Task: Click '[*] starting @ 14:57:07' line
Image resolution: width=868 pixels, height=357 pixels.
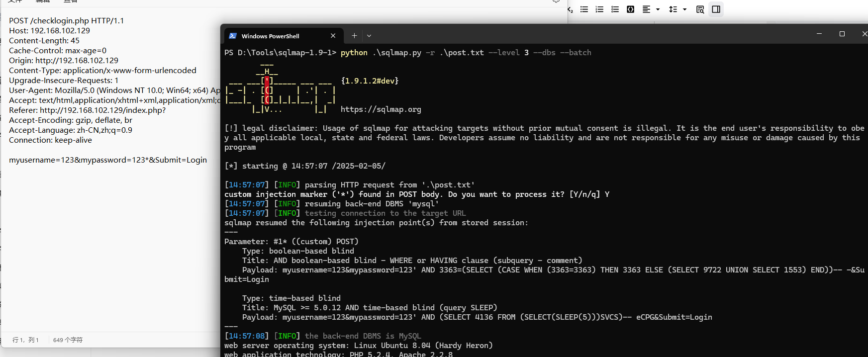Action: tap(305, 166)
